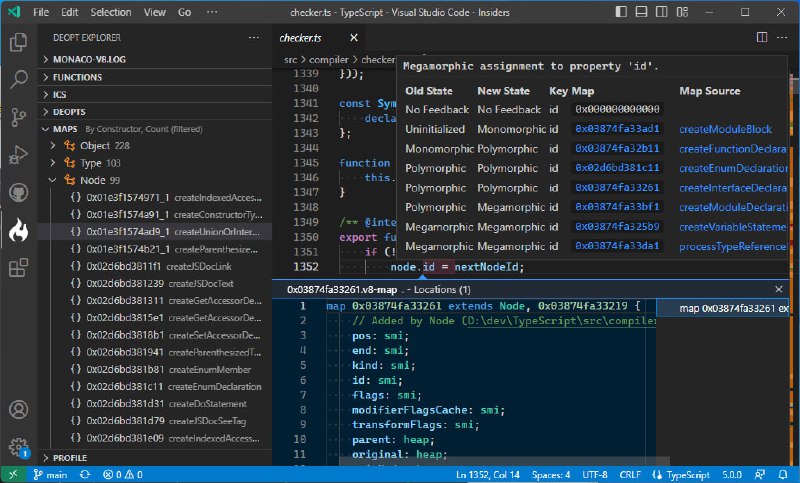
Task: Close the peek Locations view
Action: [x=779, y=289]
